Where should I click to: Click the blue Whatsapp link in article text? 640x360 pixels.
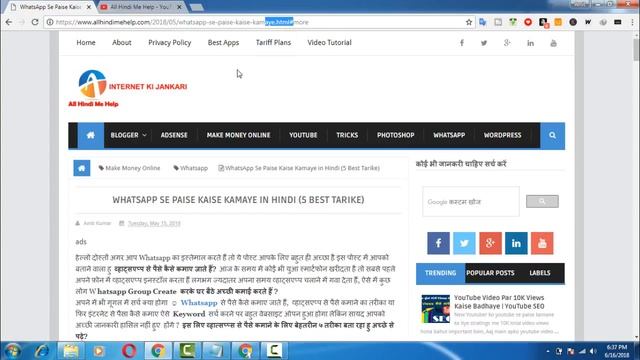[199, 302]
